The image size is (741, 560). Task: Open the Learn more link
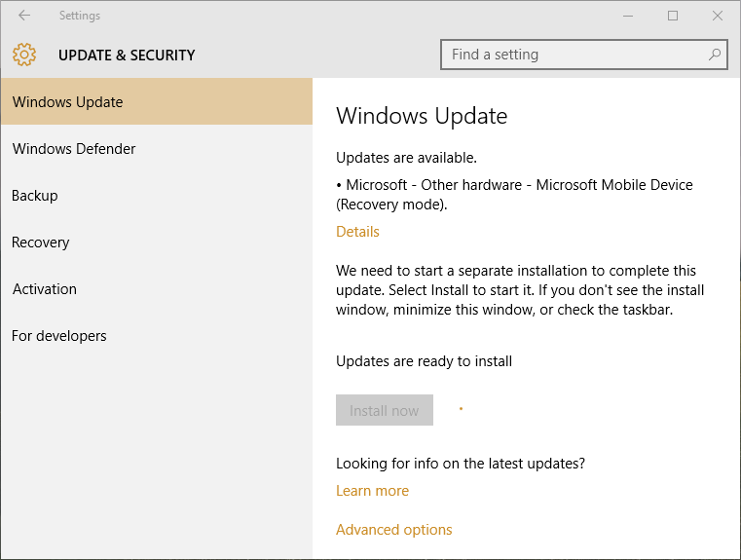click(x=372, y=491)
